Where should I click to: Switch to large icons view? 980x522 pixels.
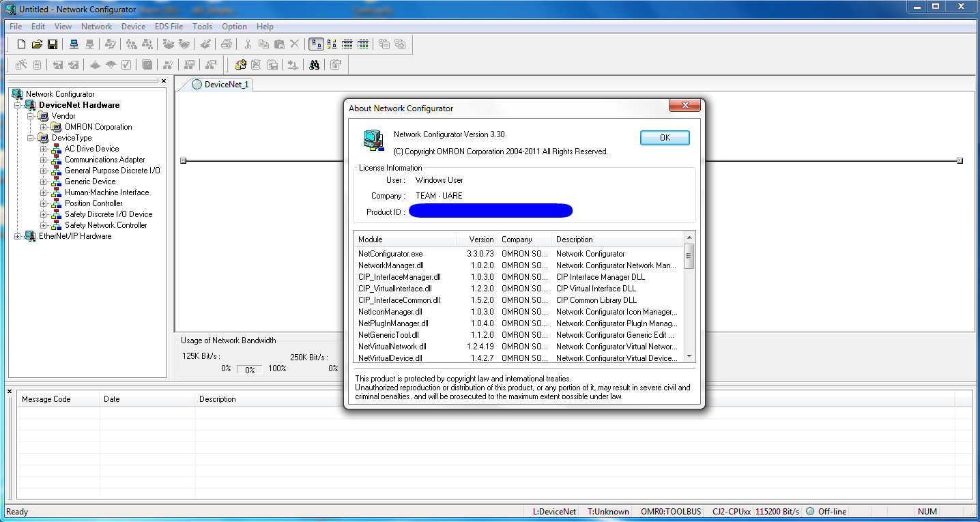pyautogui.click(x=316, y=44)
